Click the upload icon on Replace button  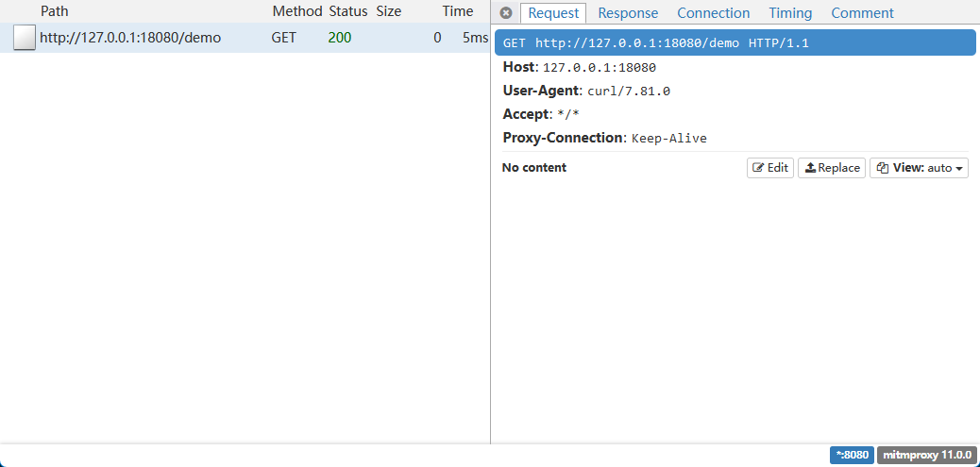point(810,168)
